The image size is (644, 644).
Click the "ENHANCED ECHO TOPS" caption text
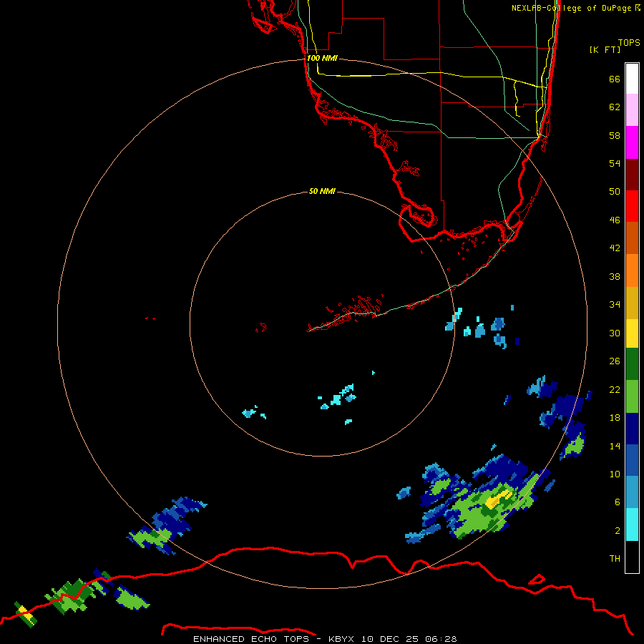[250, 639]
